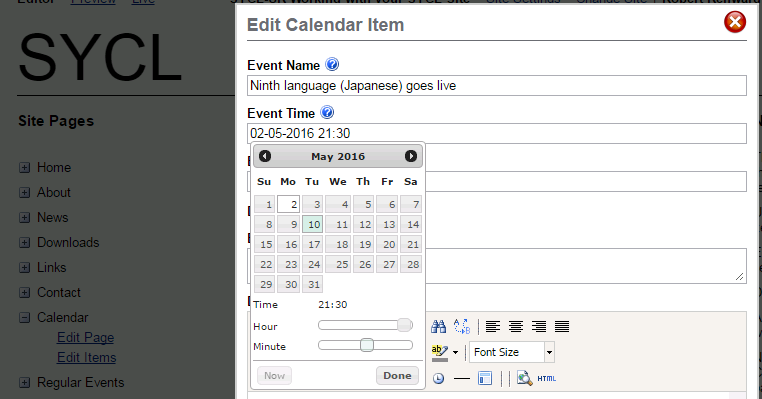The width and height of the screenshot is (762, 399).
Task: Click the News page label
Action: pyautogui.click(x=52, y=217)
